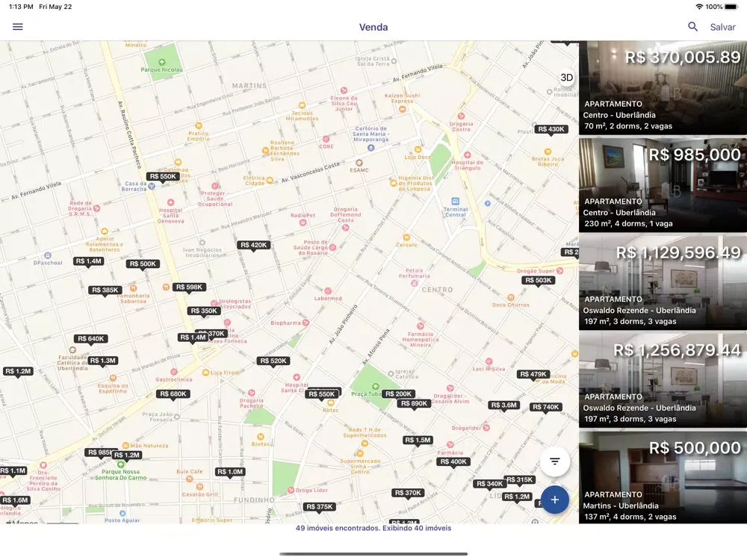
Task: Select the R$ 479K map price marker
Action: pos(533,374)
